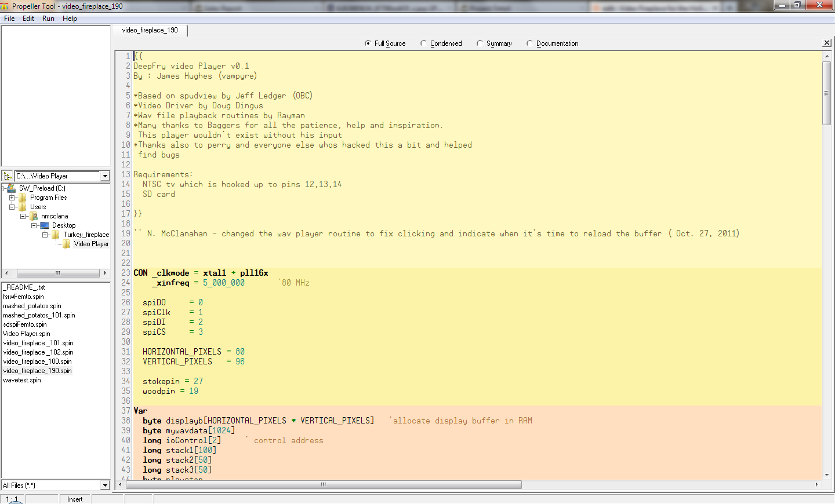The image size is (835, 504).
Task: Select video_fireplace _101.spin file
Action: coord(38,343)
